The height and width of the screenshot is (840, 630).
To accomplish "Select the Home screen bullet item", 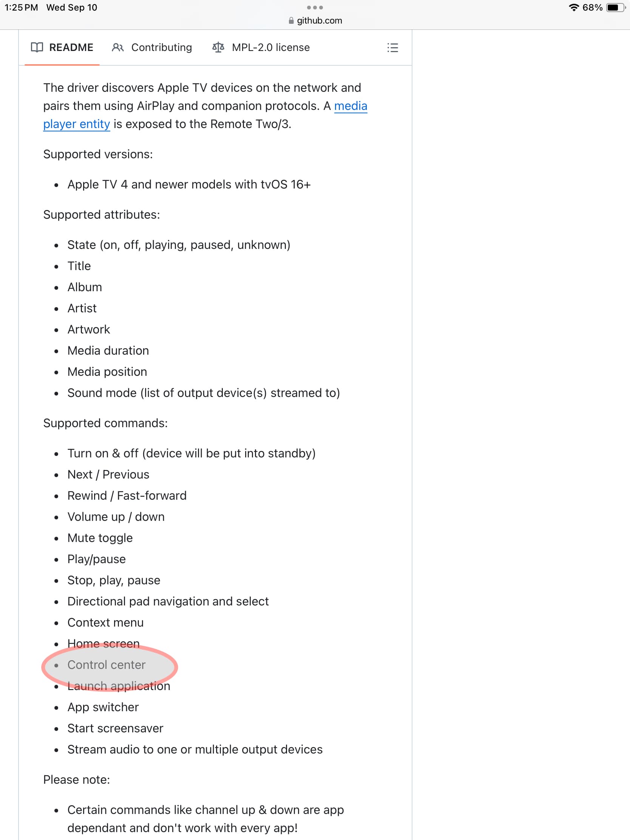I will 103,643.
